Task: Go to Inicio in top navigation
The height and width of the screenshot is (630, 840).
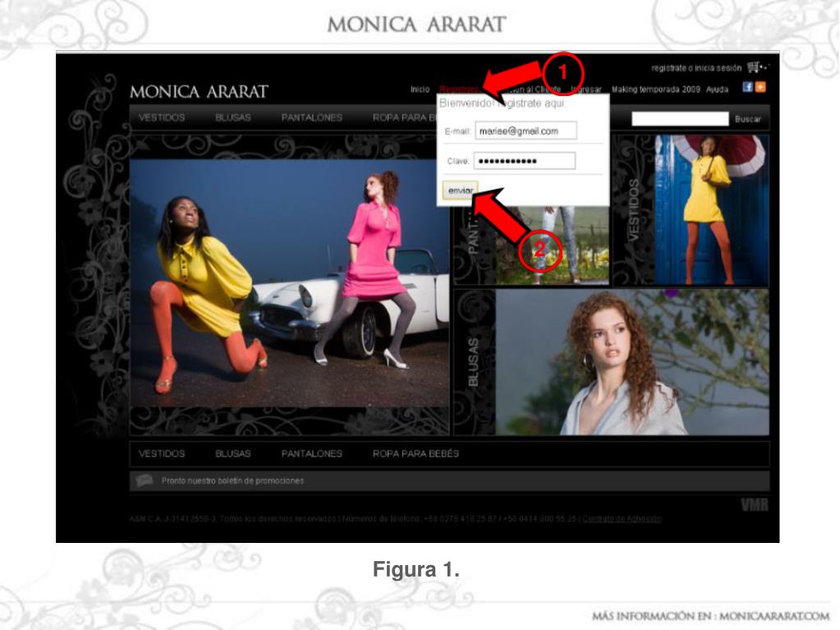Action: (x=420, y=90)
